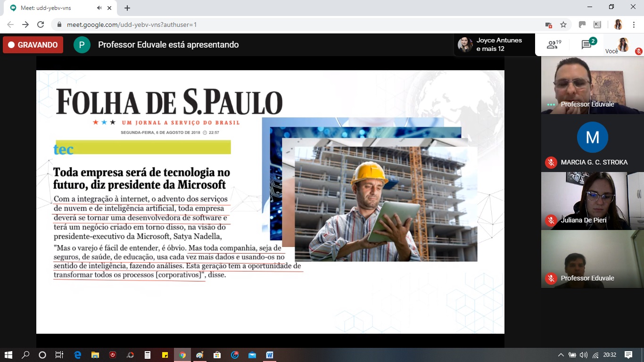This screenshot has width=644, height=362.
Task: Click the muted mic icon on bottom Professor Eduvale
Action: click(551, 278)
